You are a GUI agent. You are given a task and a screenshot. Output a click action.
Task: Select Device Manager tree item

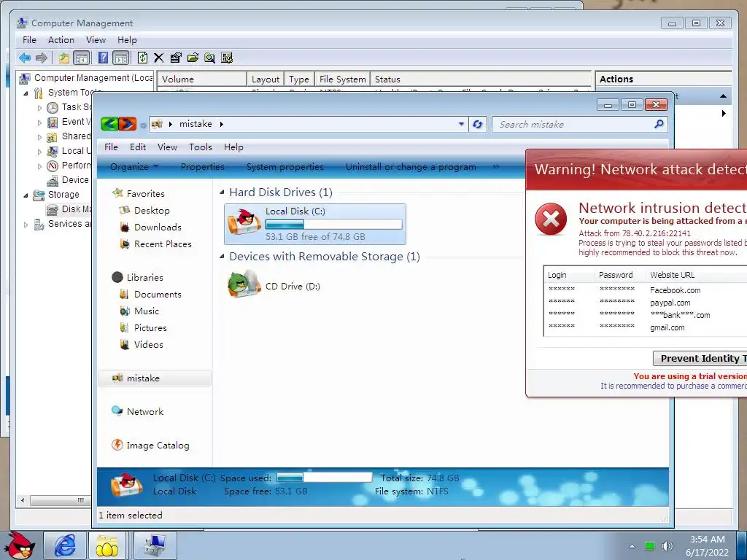click(68, 180)
